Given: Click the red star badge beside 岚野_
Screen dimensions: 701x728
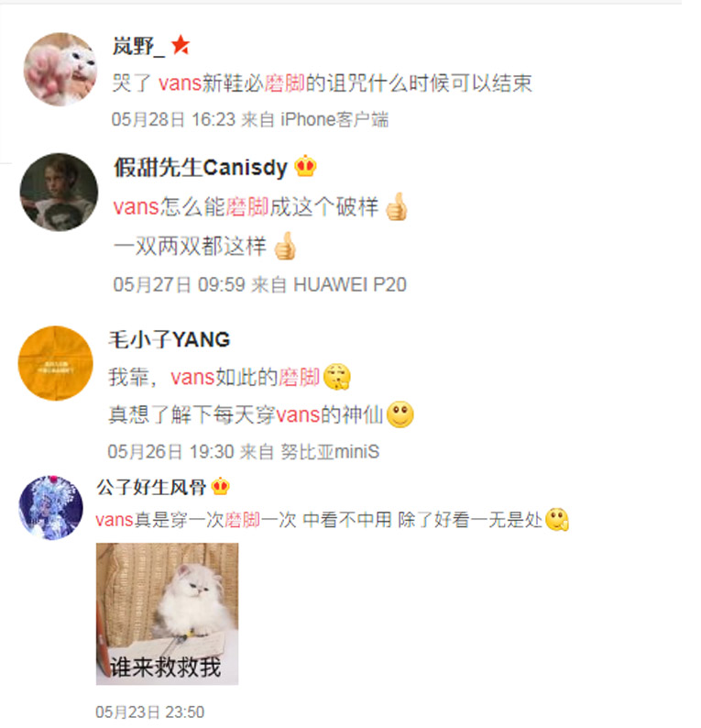Looking at the screenshot, I should click(181, 46).
